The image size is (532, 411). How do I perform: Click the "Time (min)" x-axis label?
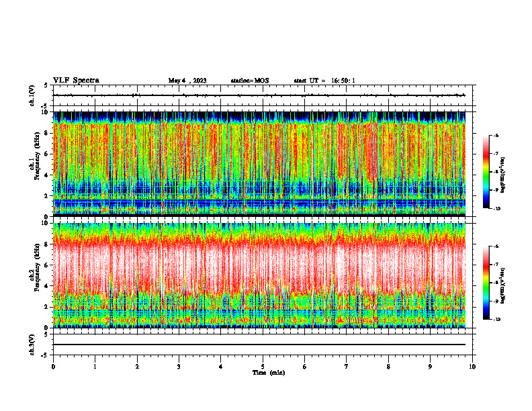pyautogui.click(x=269, y=373)
